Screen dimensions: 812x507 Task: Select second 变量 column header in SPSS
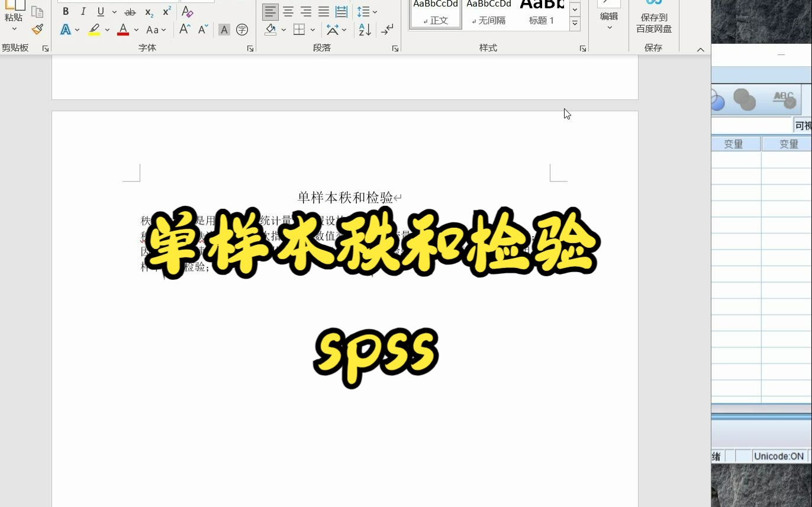pos(788,144)
